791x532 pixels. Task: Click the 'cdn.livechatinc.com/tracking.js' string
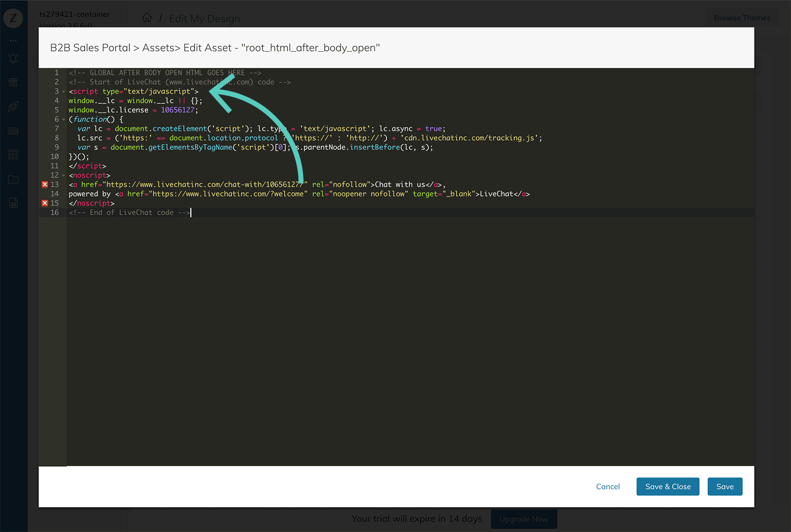coord(469,138)
